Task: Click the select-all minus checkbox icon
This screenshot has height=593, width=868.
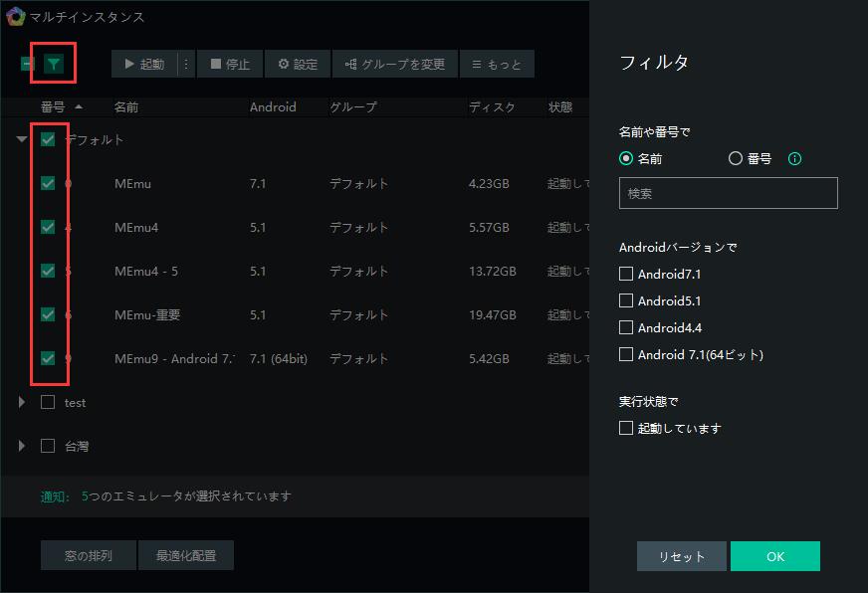Action: (x=28, y=65)
